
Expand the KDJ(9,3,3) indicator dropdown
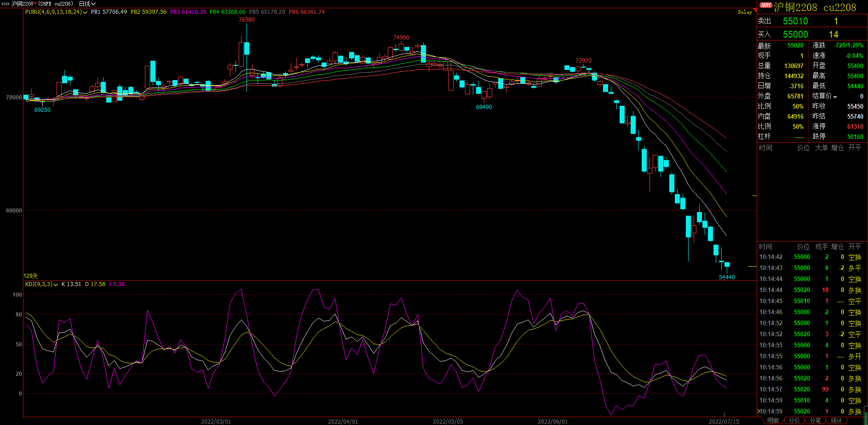(x=56, y=285)
